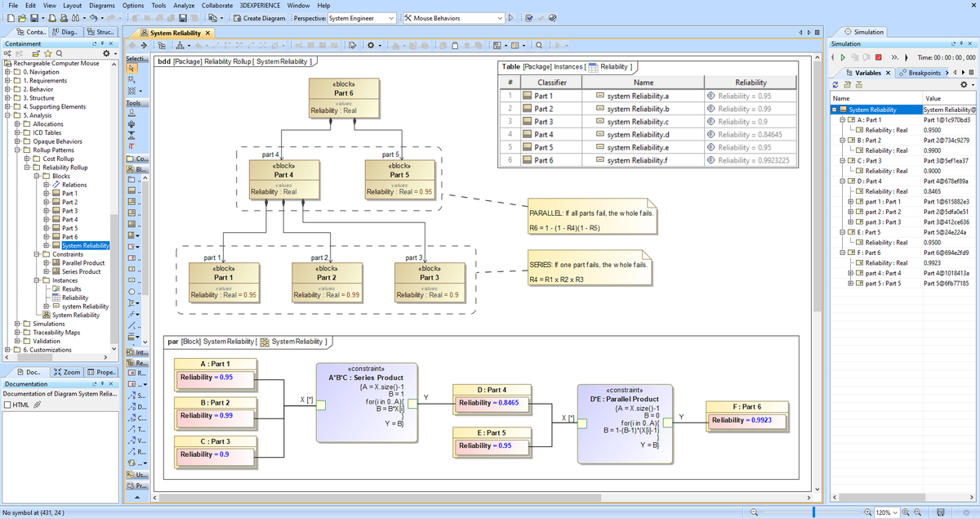Click the gear options icon in the Containment panel
This screenshot has width=980, height=519.
[x=105, y=53]
